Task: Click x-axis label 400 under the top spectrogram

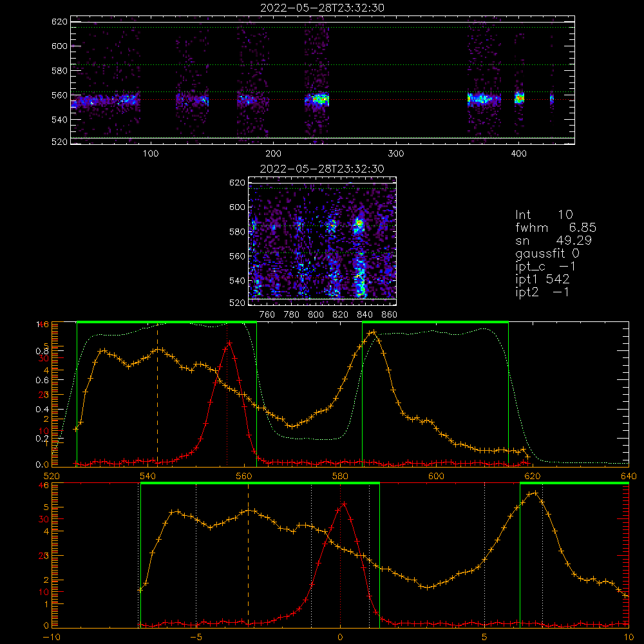Action: click(518, 154)
